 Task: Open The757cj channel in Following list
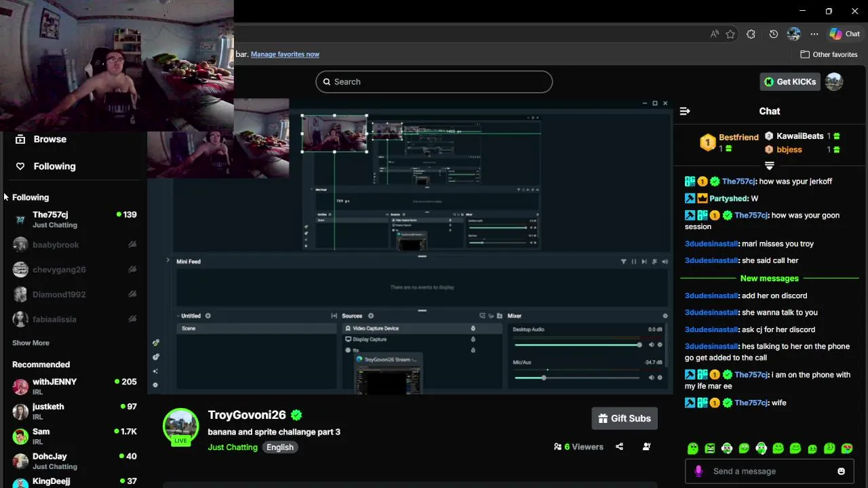coord(75,220)
